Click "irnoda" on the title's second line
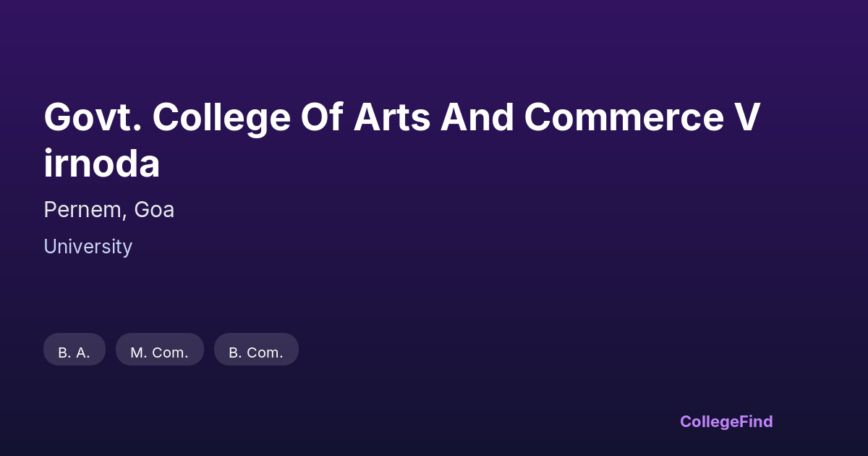The width and height of the screenshot is (868, 456). [x=101, y=164]
